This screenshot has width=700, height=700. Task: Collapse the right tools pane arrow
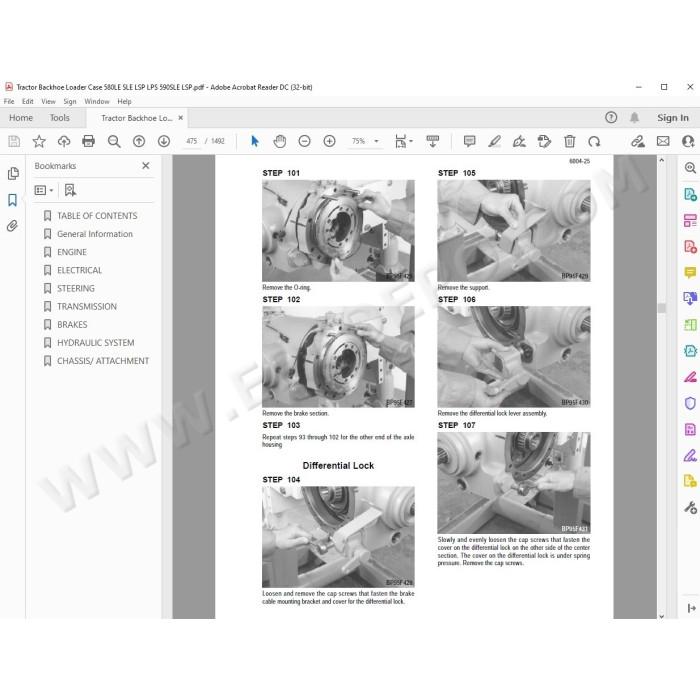(692, 608)
